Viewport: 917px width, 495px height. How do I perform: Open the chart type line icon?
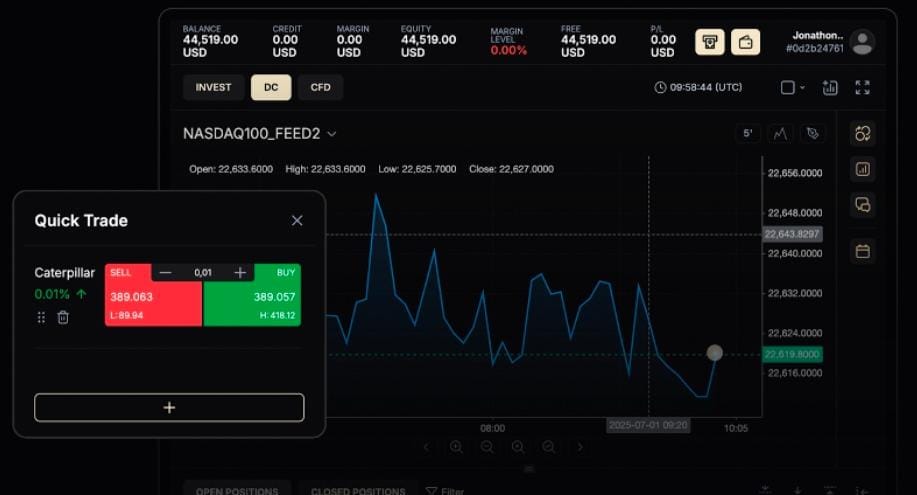[x=780, y=133]
